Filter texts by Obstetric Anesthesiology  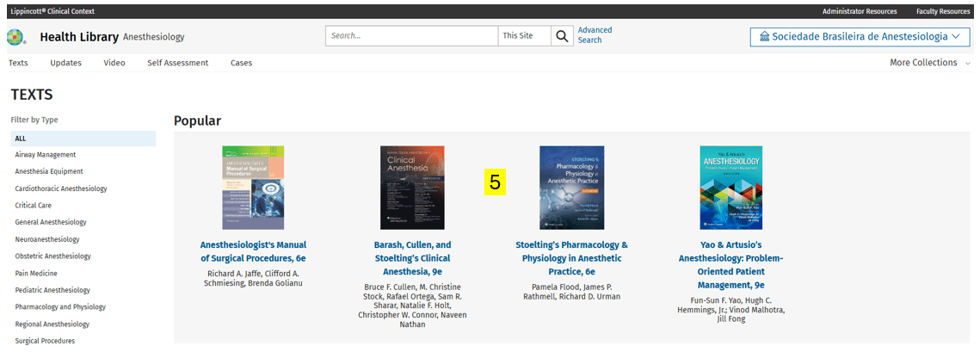coord(53,256)
